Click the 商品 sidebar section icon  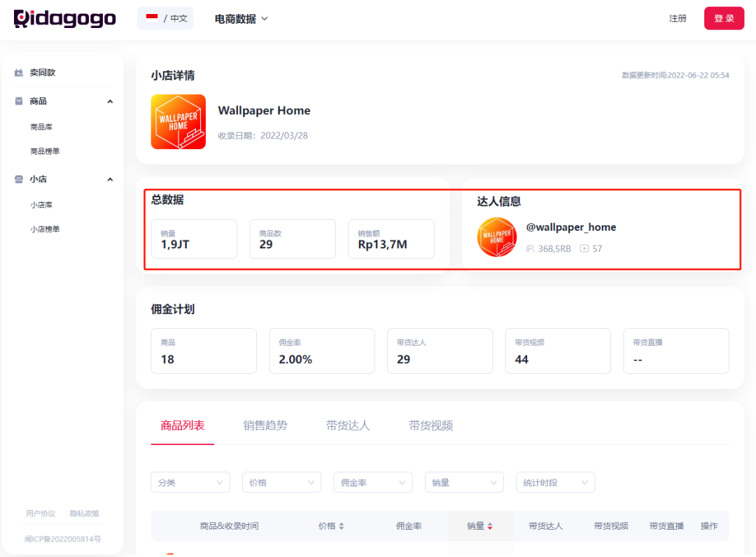click(x=19, y=101)
